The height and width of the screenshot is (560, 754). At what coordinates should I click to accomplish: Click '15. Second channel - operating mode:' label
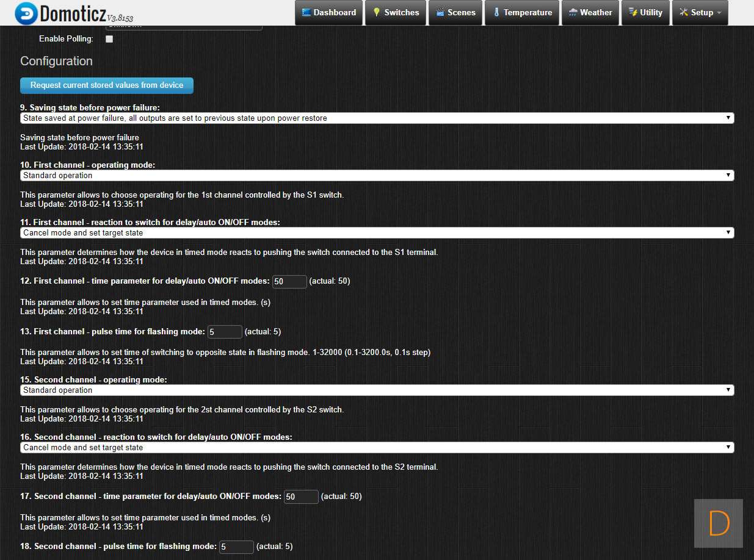pyautogui.click(x=93, y=380)
